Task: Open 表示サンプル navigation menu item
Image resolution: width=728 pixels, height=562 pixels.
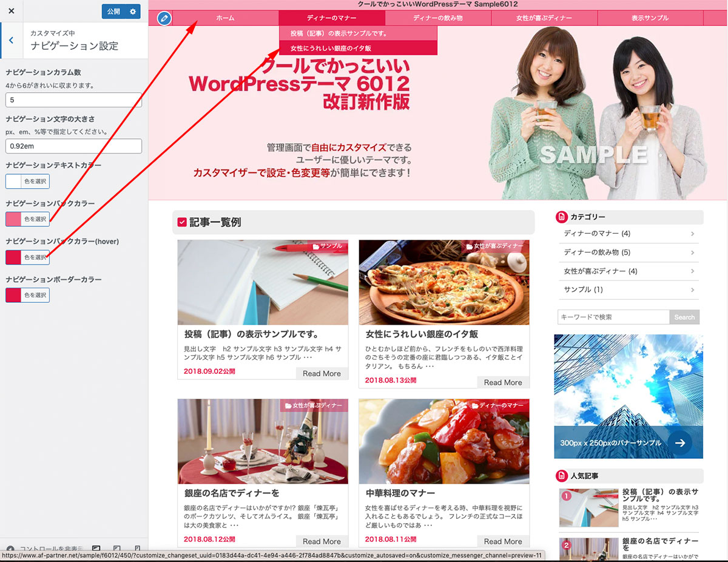Action: 650,18
